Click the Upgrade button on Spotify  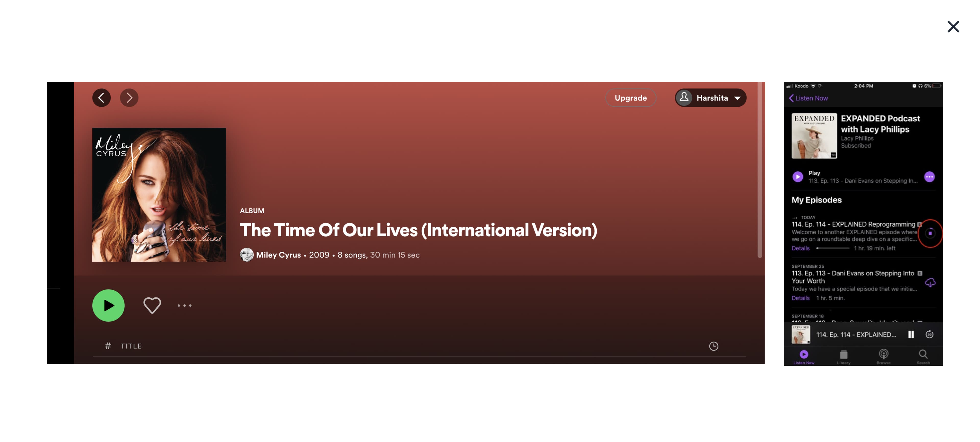click(x=630, y=98)
